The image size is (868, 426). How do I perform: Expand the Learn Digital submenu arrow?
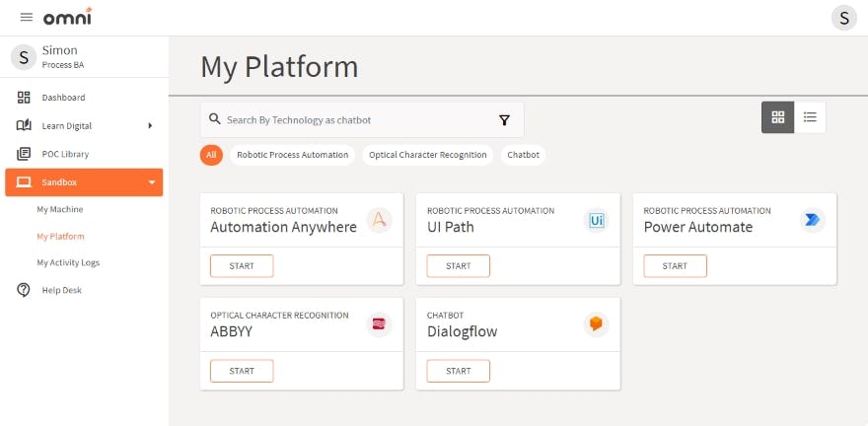click(150, 126)
